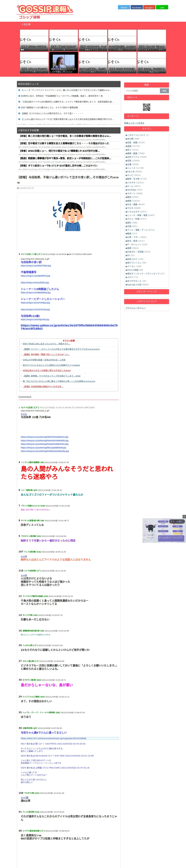Click the スポンサードリンク sidebar heading
Image resolution: width=186 pixels, height=868 pixels.
tap(146, 292)
